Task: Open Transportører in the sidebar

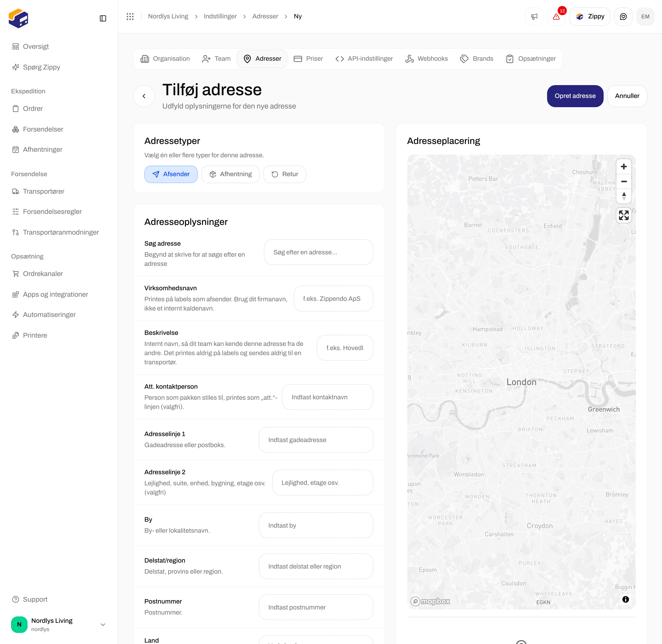Action: [x=59, y=191]
